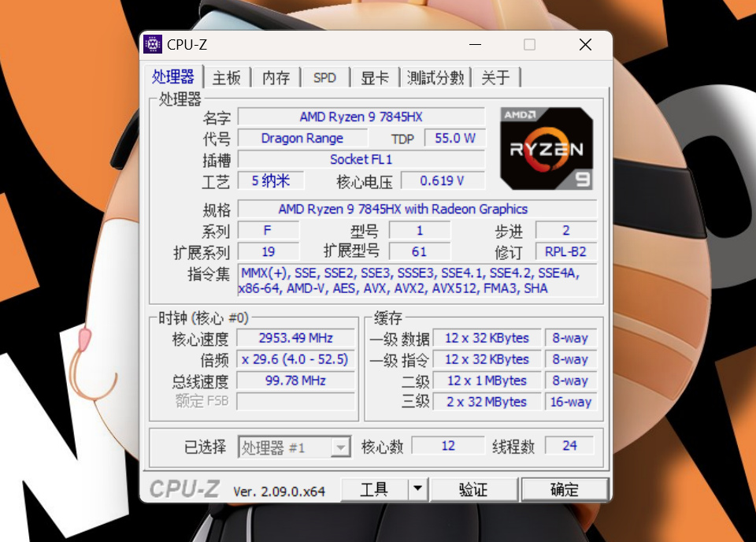Click the 99.78 MHz bus speed value
Image resolution: width=756 pixels, height=542 pixels.
click(295, 381)
